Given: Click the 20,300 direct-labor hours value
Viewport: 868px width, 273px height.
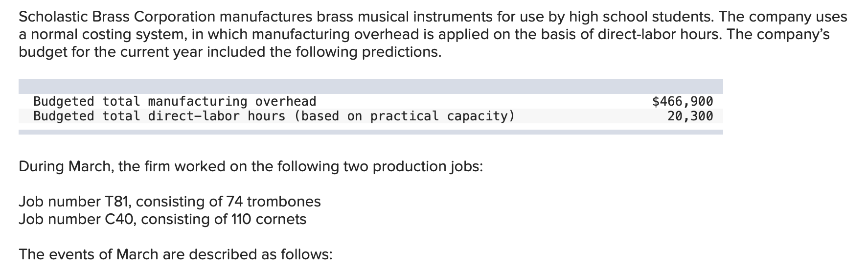Looking at the screenshot, I should (x=690, y=116).
